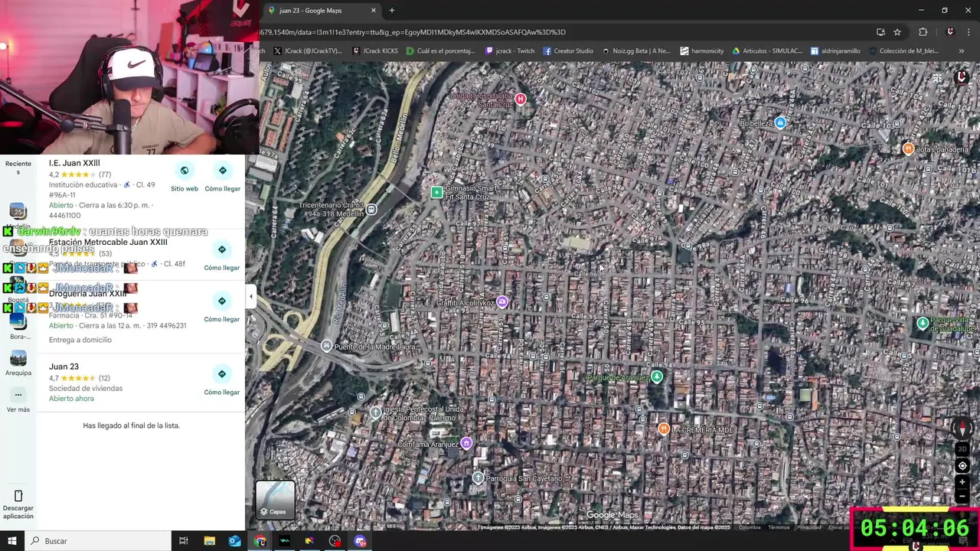This screenshot has height=551, width=980.
Task: Open the Google apps grid icon
Action: pyautogui.click(x=937, y=78)
